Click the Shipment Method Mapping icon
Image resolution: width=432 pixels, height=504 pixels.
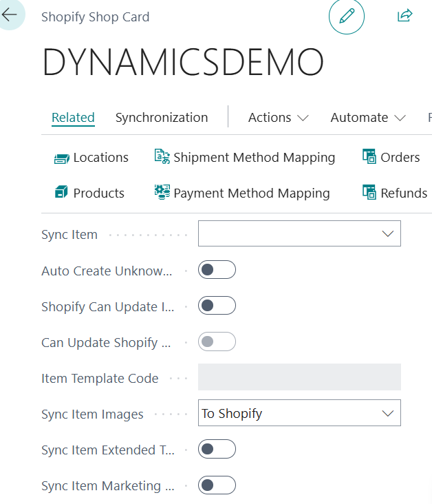(162, 156)
